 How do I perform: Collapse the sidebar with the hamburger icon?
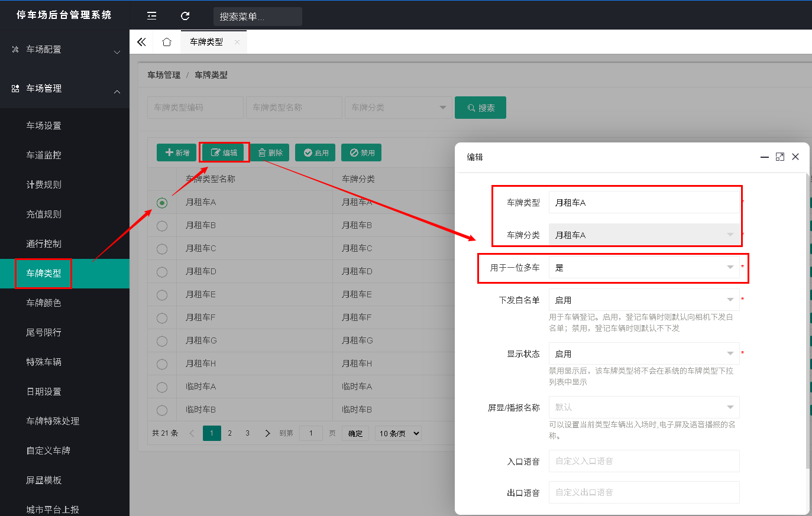[152, 16]
